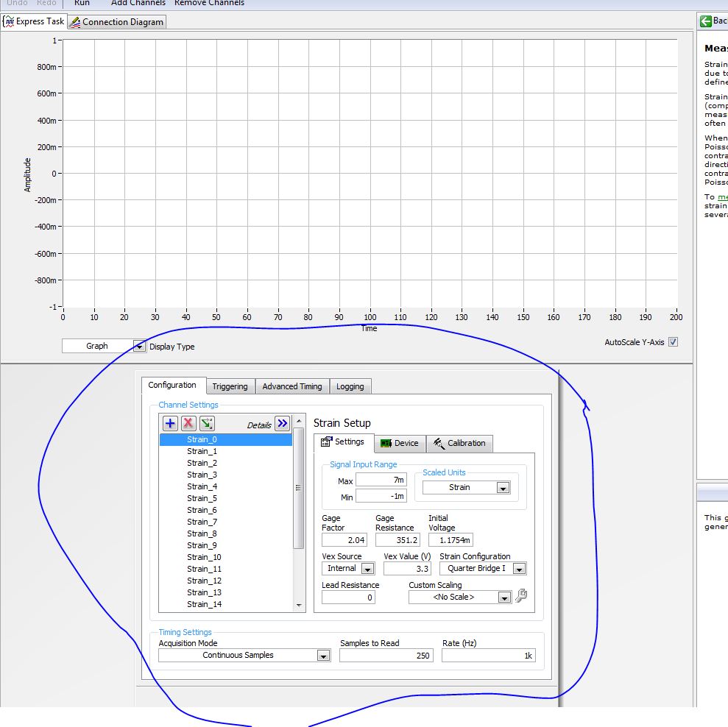Viewport: 728px width, 727px height.
Task: Click the Redo toolbar button
Action: point(46,3)
